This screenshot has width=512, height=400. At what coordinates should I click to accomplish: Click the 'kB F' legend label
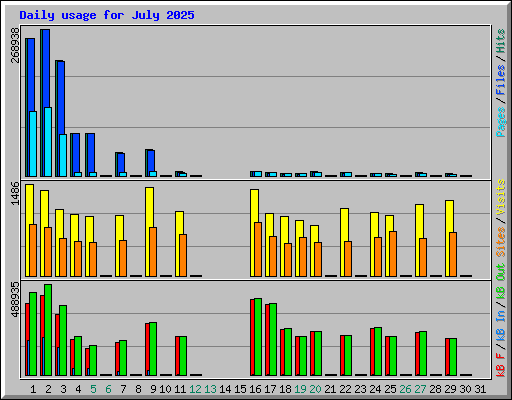click(x=501, y=365)
